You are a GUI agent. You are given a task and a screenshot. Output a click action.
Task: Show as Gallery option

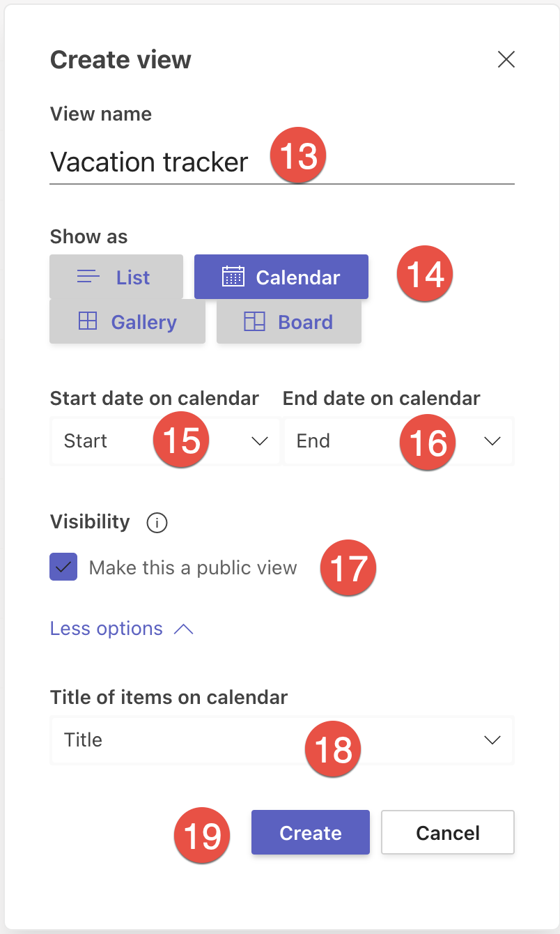coord(127,321)
